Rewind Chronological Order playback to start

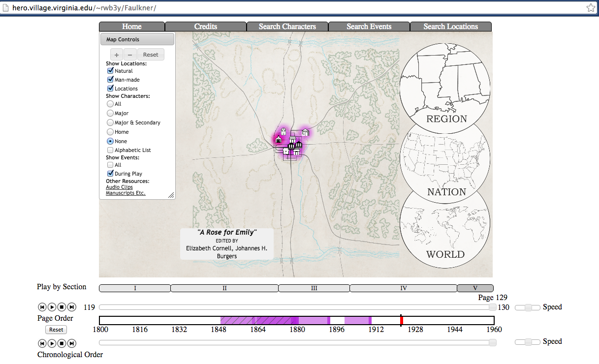coord(42,343)
